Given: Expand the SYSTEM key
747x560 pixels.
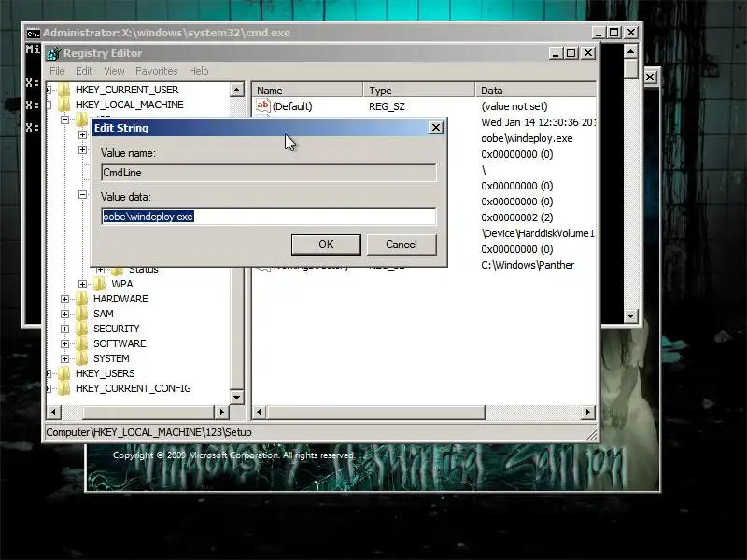Looking at the screenshot, I should pos(64,358).
